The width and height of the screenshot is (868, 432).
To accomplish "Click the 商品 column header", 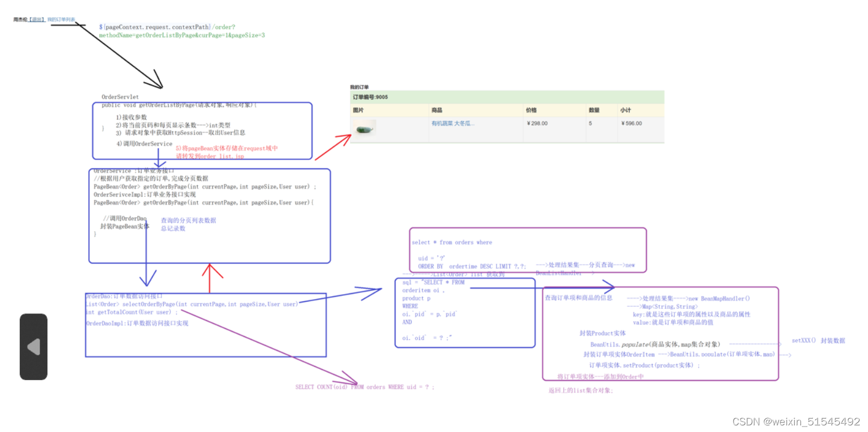I will pos(436,110).
